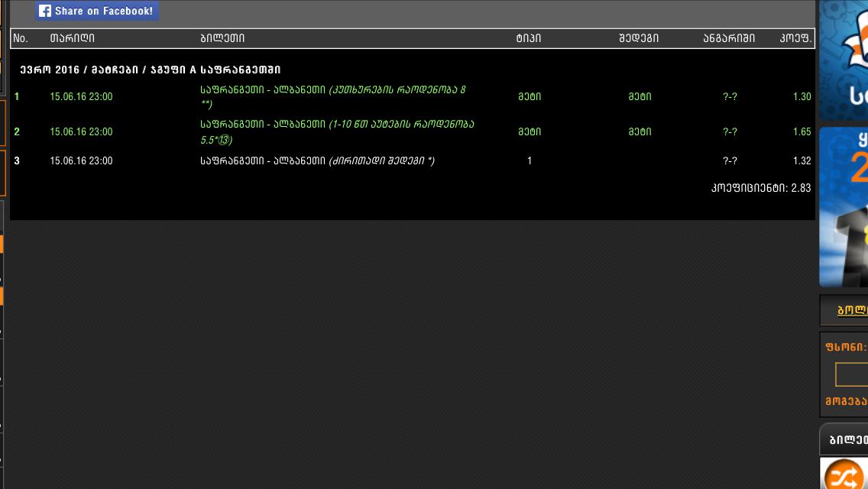This screenshot has height=489, width=868.
Task: Click row 2 score ?-?
Action: click(x=730, y=132)
